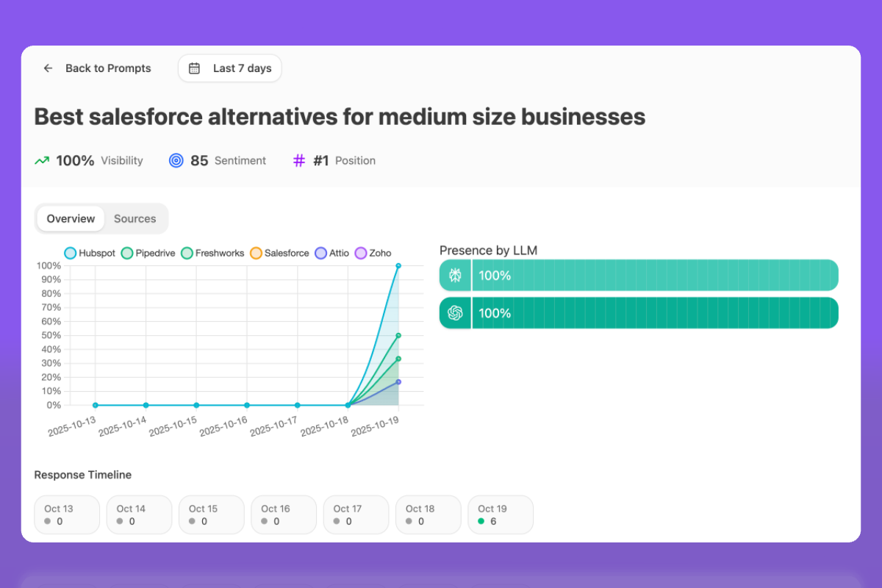Click the Salesforce orange legend circle

256,253
